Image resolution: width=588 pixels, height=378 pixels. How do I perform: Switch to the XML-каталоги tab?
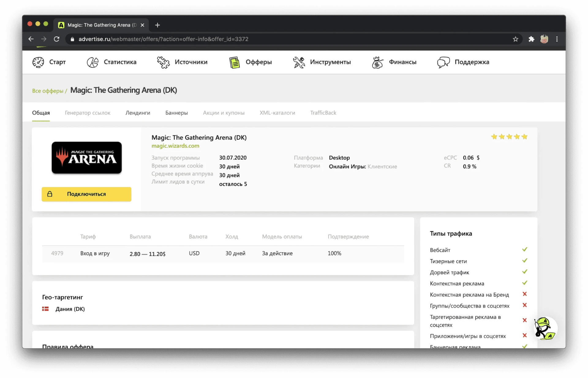277,113
